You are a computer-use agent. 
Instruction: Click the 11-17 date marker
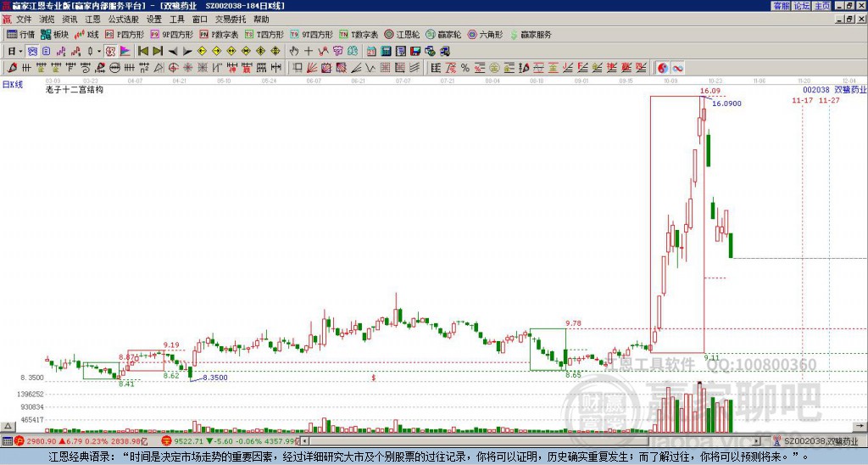pos(802,100)
